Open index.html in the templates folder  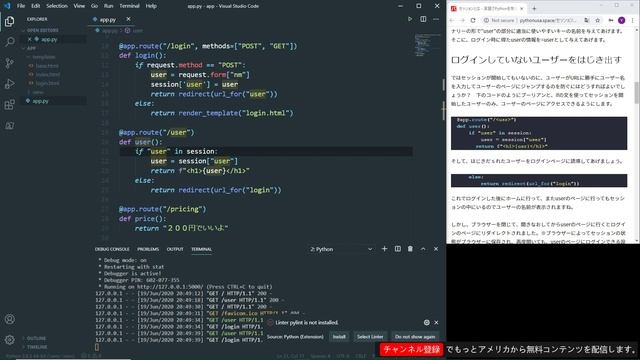pos(48,75)
